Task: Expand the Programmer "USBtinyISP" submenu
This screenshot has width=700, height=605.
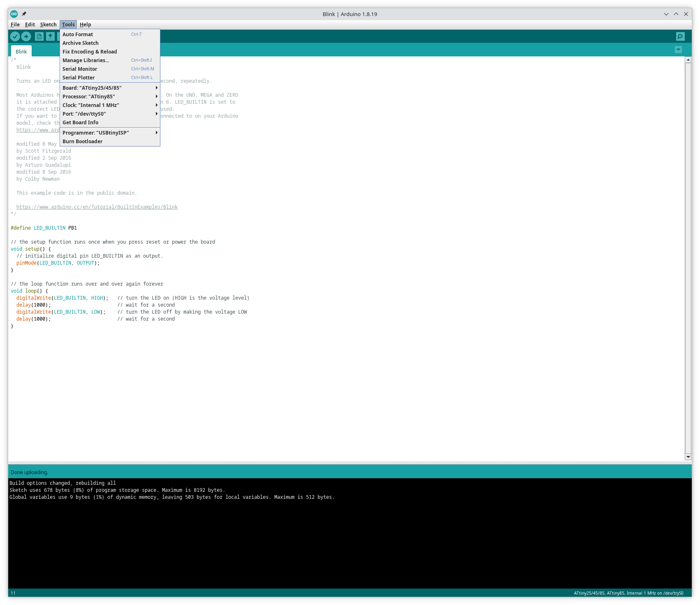Action: 110,133
